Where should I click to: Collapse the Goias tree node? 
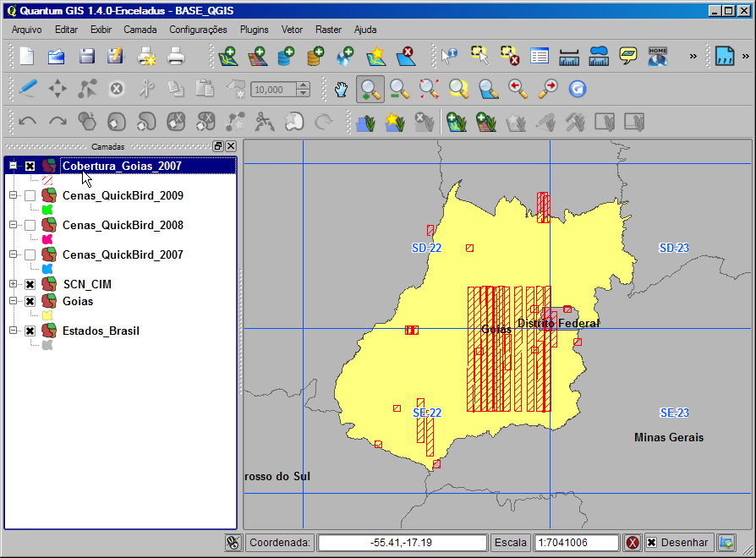coord(13,301)
